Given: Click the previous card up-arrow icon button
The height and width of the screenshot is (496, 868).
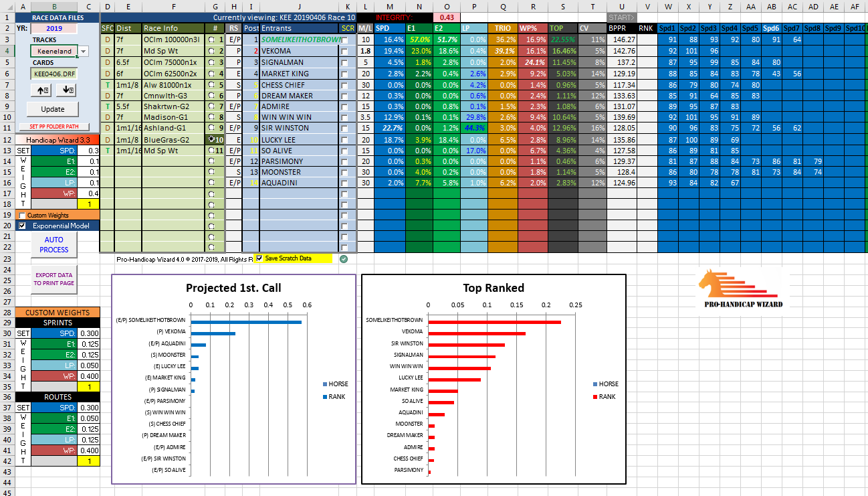Looking at the screenshot, I should click(43, 90).
